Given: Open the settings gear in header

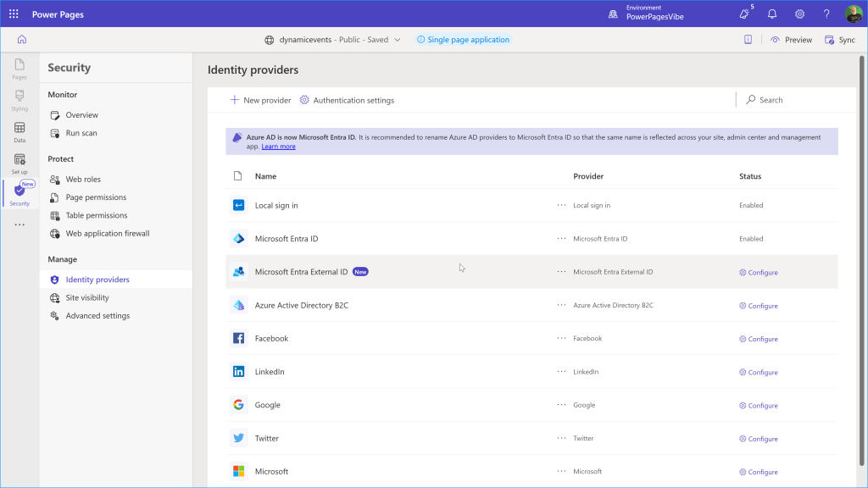Looking at the screenshot, I should coord(799,14).
